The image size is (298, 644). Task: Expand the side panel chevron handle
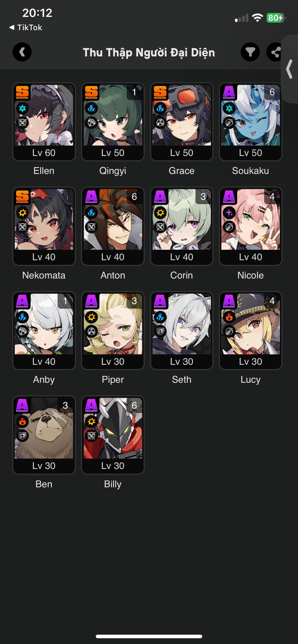click(x=289, y=69)
